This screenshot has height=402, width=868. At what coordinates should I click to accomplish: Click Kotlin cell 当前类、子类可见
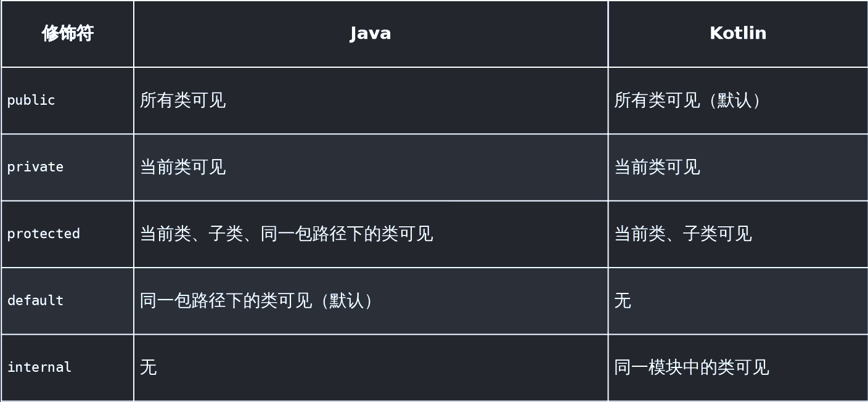click(738, 234)
